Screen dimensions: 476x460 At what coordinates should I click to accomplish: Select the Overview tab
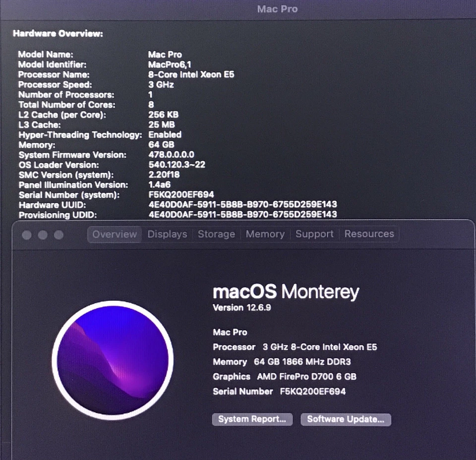115,234
